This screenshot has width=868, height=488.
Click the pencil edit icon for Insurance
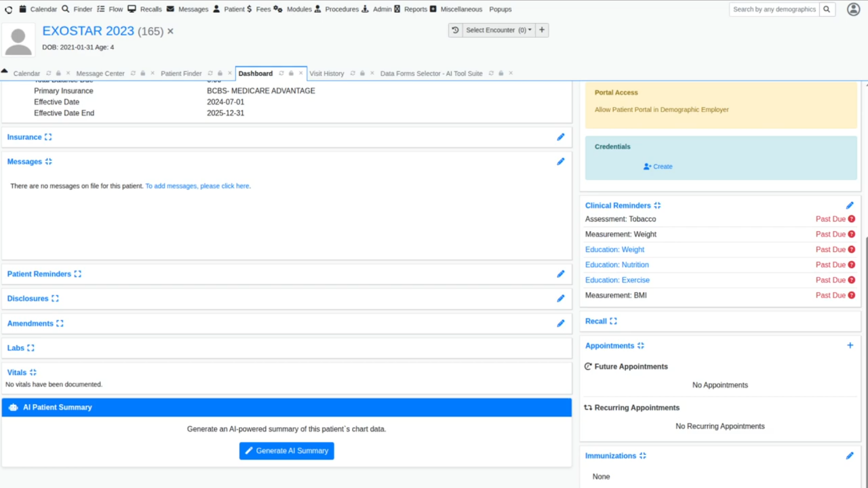(x=561, y=137)
